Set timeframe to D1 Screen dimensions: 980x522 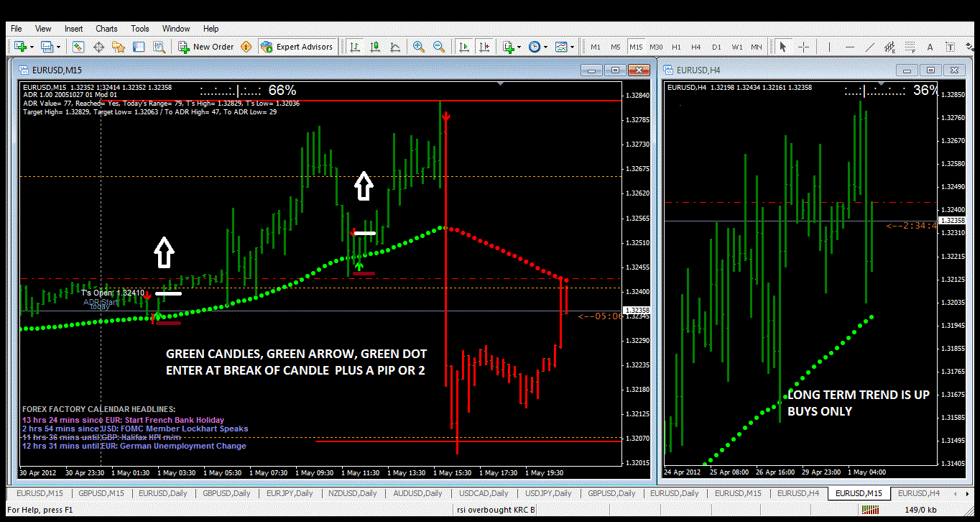pyautogui.click(x=716, y=47)
